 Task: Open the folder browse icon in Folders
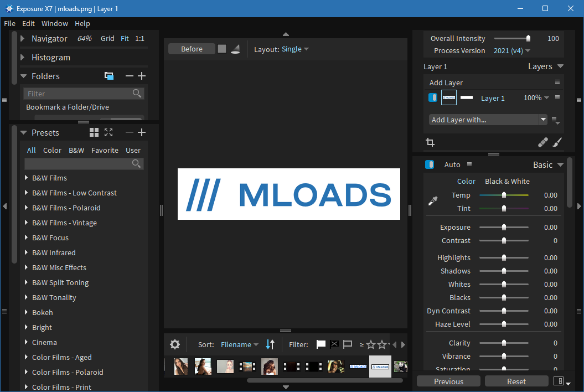(108, 76)
